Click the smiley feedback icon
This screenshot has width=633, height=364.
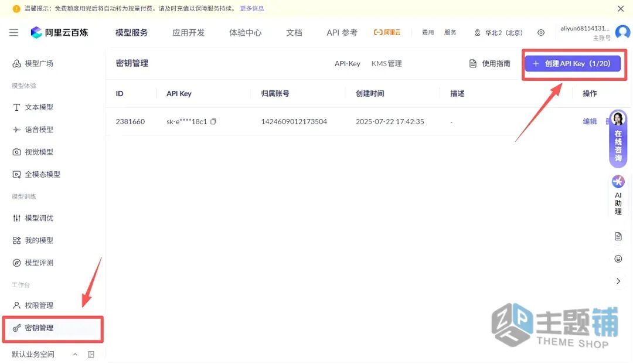pos(618,259)
